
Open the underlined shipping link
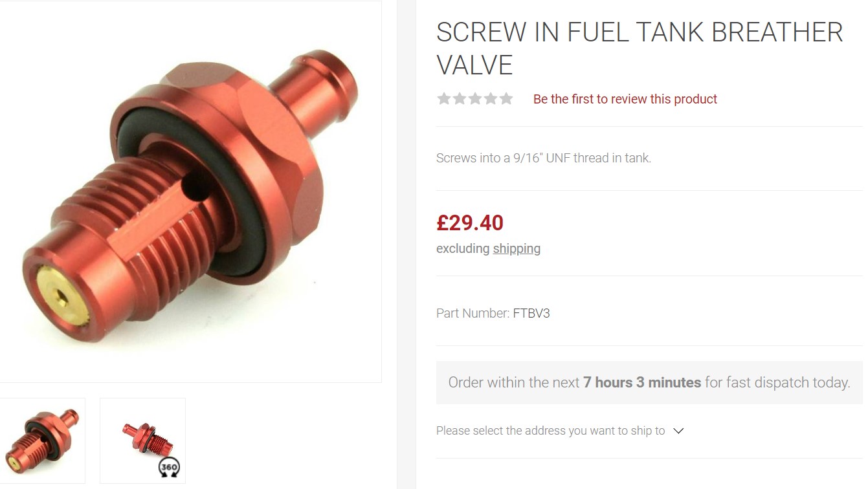click(517, 248)
